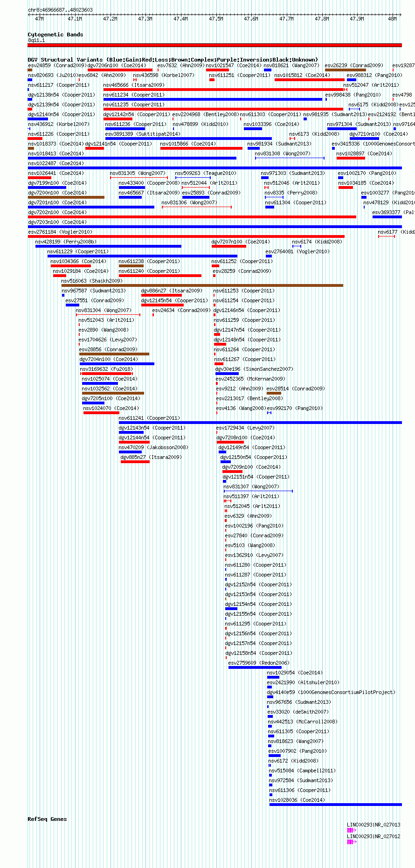Image resolution: width=415 pixels, height=868 pixels.
Task: Click variant nsv831305 (Wong2007) label
Action: (x=138, y=173)
